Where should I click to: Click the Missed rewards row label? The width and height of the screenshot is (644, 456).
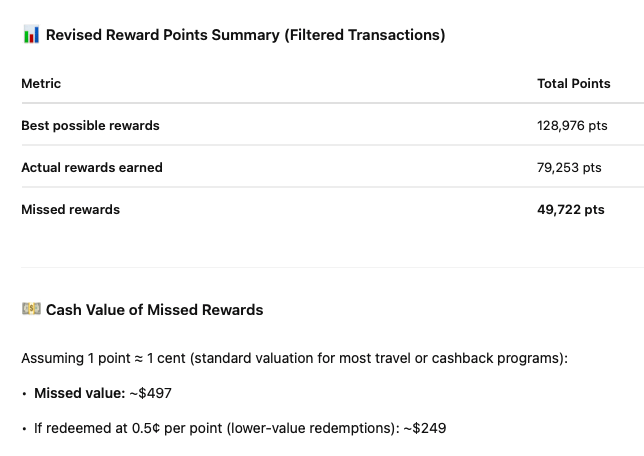tap(70, 210)
